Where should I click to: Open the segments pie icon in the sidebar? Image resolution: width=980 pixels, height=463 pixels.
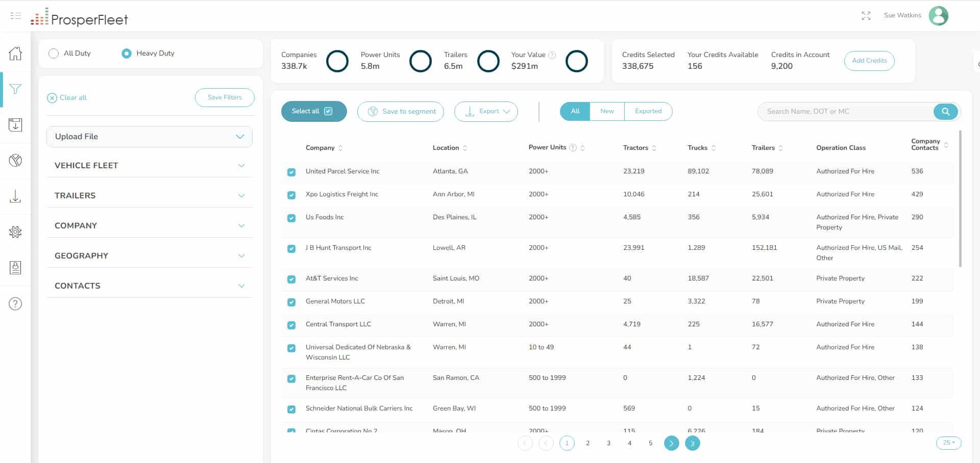(x=15, y=161)
